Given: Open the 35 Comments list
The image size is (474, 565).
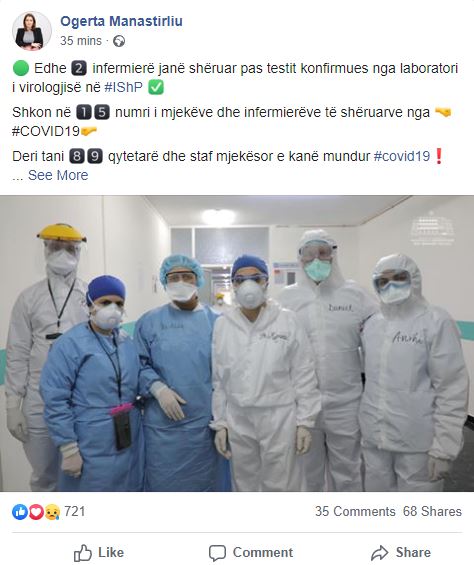Looking at the screenshot, I should click(355, 511).
